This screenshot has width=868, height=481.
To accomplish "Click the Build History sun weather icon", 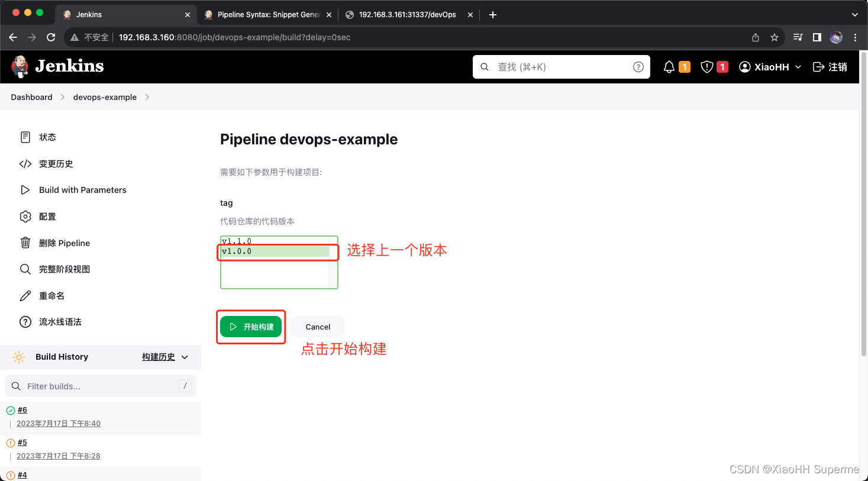I will tap(19, 357).
